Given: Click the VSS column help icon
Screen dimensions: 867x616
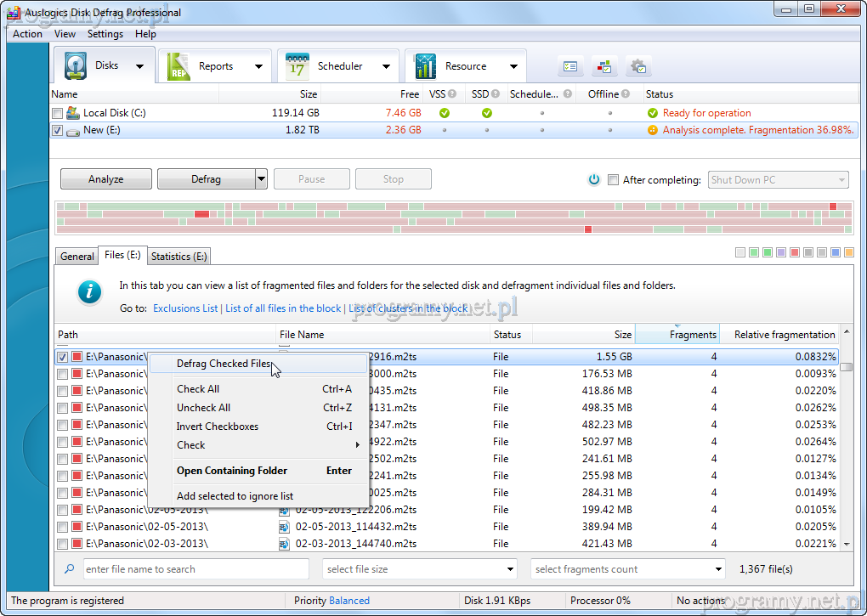Looking at the screenshot, I should pyautogui.click(x=452, y=94).
